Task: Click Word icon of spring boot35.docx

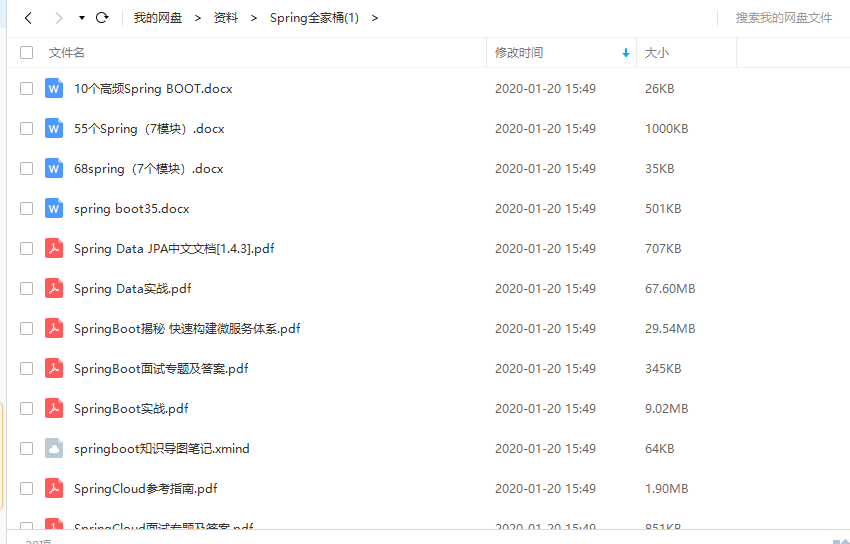Action: [x=54, y=209]
